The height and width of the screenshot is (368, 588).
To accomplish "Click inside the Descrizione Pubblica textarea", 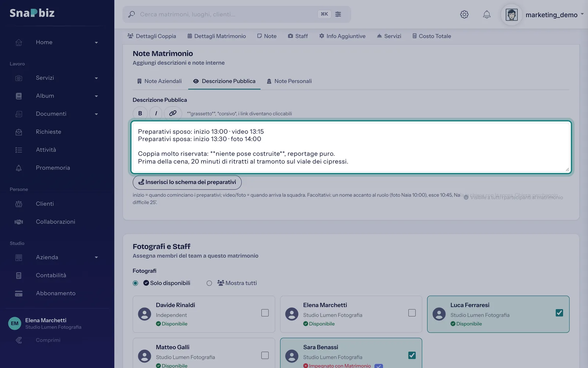I will (351, 147).
